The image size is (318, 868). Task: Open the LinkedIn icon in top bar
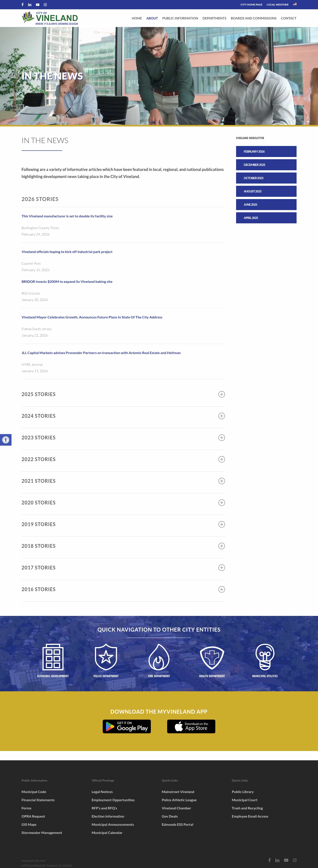coord(30,5)
